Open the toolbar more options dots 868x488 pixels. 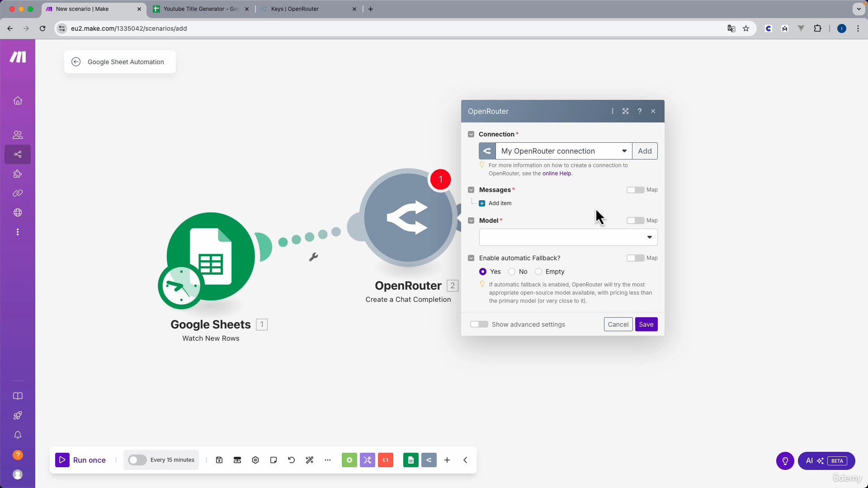point(328,460)
